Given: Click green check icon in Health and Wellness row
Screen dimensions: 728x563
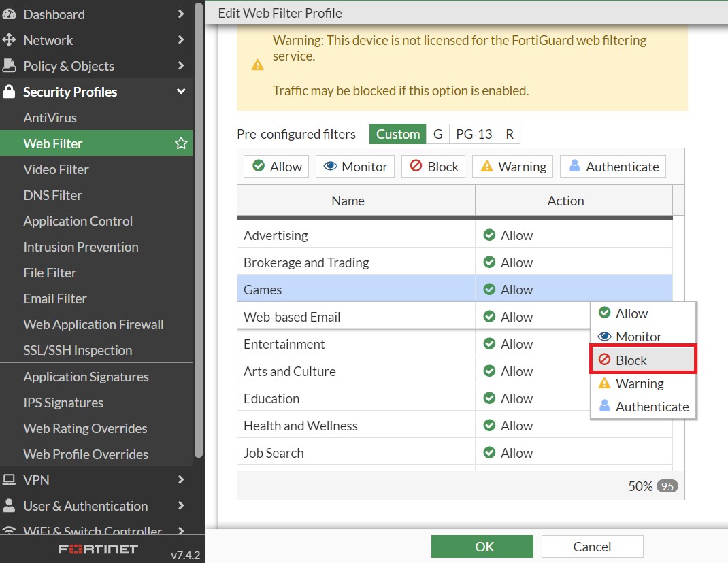Looking at the screenshot, I should [x=489, y=425].
